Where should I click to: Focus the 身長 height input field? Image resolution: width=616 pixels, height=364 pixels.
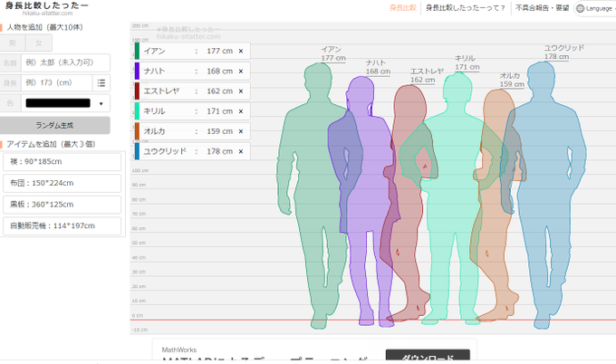(x=56, y=83)
